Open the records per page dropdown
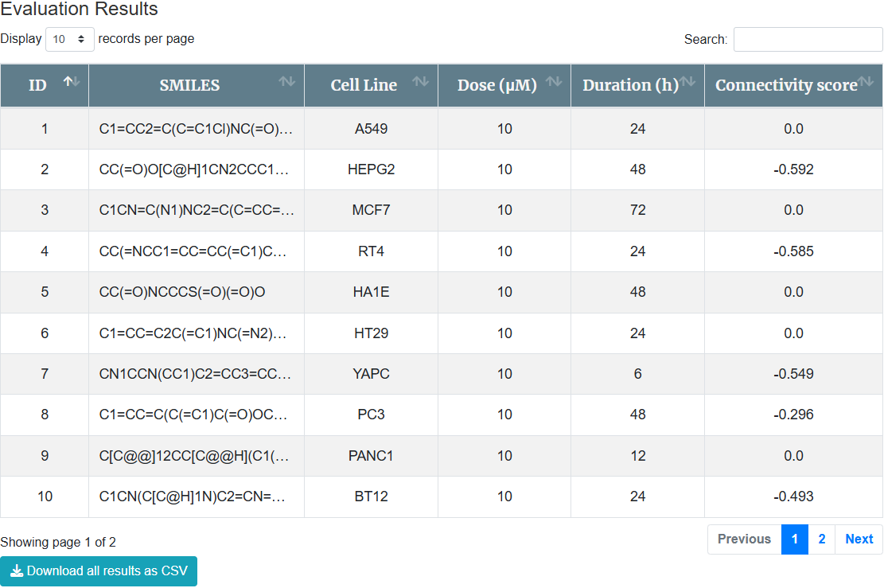 tap(69, 40)
